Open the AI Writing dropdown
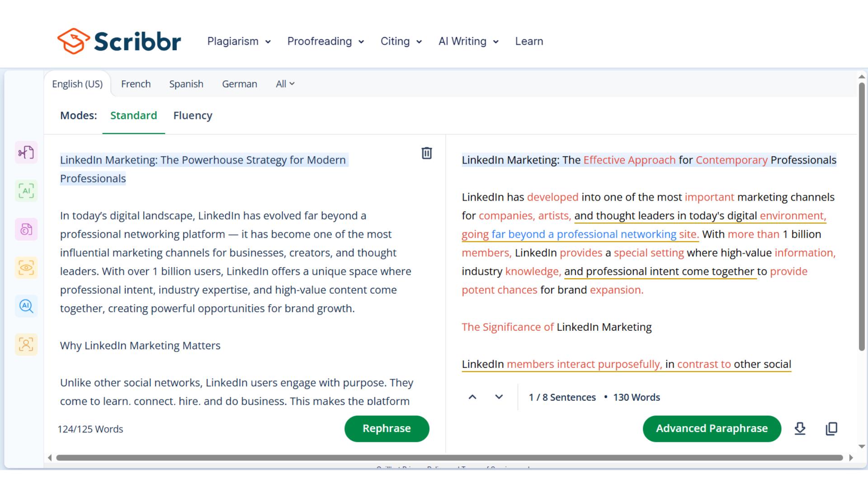The image size is (868, 488). pos(468,42)
